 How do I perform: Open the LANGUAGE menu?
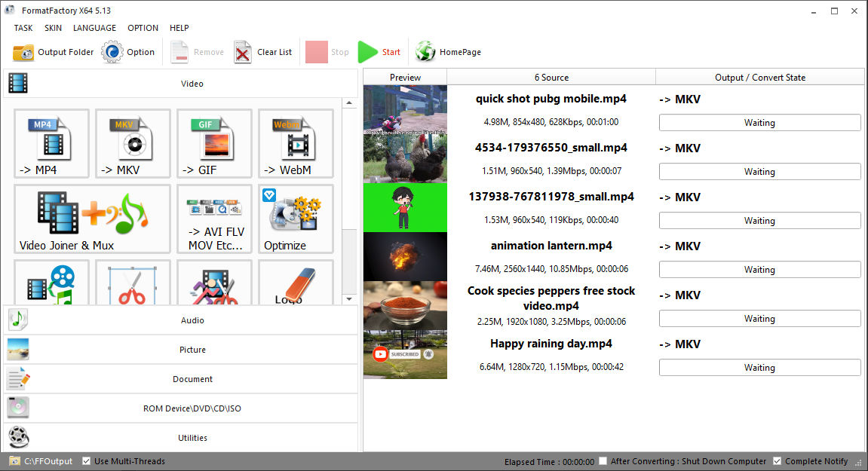point(95,28)
